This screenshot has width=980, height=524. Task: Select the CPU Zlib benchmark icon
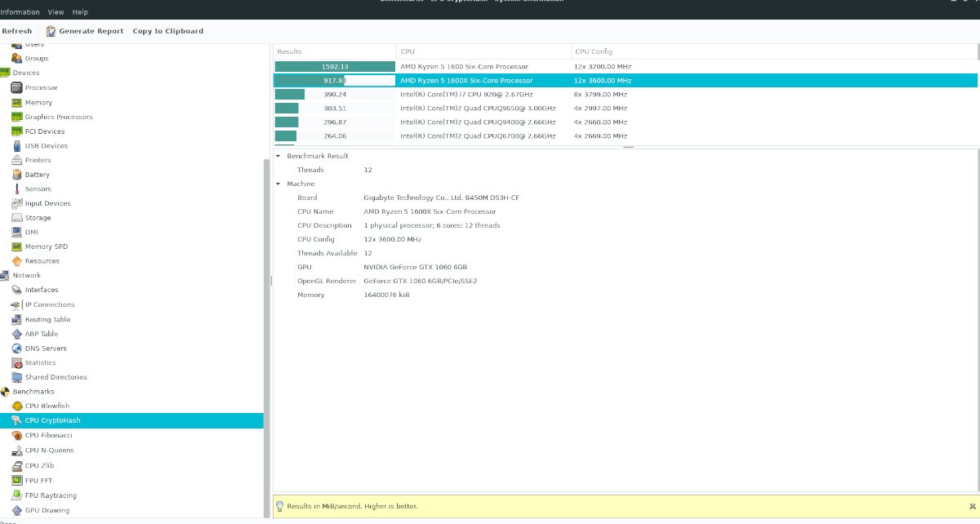17,465
